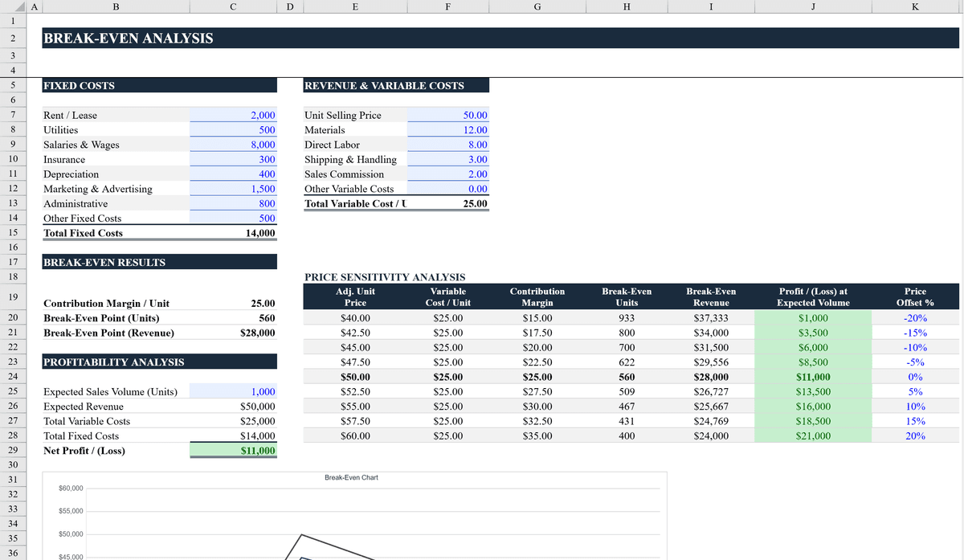Screen dimensions: 964x560
Task: Click the Rent / Lease value 2,000
Action: (234, 115)
